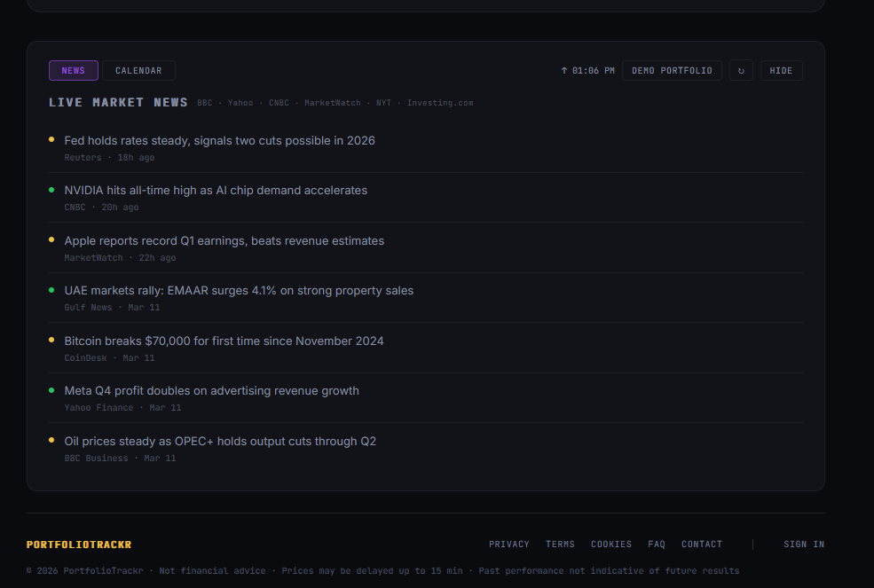The image size is (874, 588).
Task: Click the yellow dot beside the Fed headline
Action: click(53, 139)
